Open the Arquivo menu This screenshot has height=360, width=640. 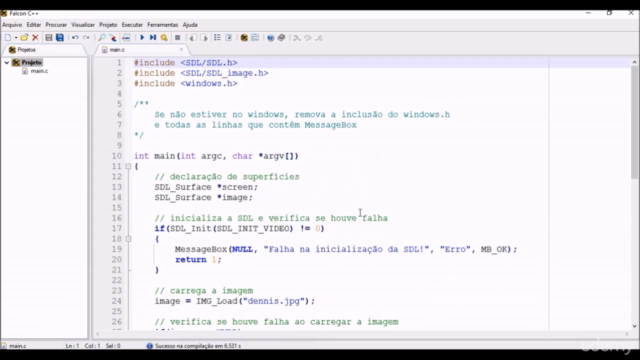pyautogui.click(x=12, y=25)
